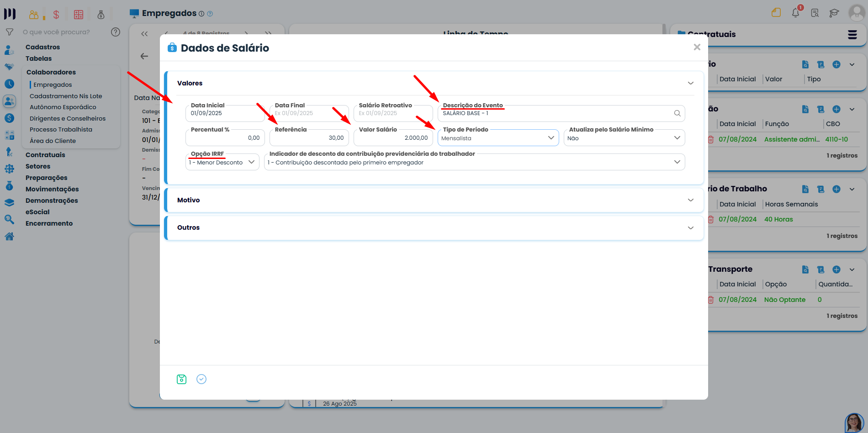Click the orange people icon in top toolbar

pyautogui.click(x=34, y=15)
